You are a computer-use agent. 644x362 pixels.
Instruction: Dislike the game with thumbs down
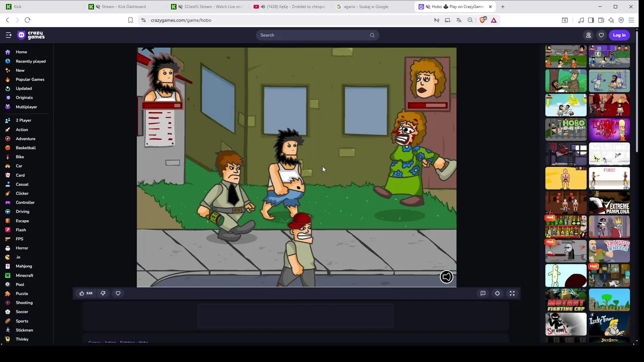coord(103,293)
